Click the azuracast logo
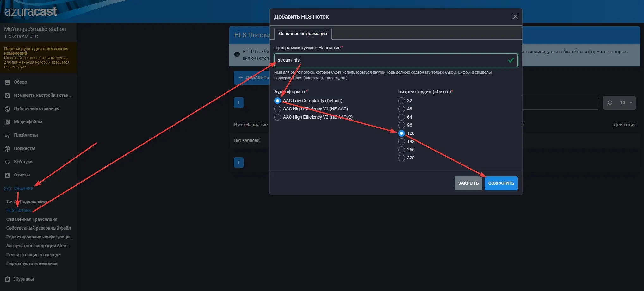644x291 pixels. (x=30, y=11)
